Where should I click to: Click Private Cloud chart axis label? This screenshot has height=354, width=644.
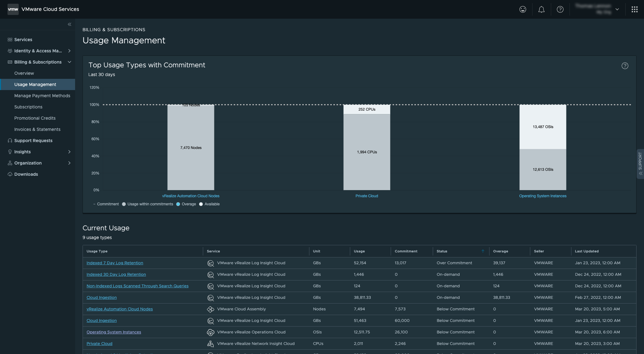[367, 196]
